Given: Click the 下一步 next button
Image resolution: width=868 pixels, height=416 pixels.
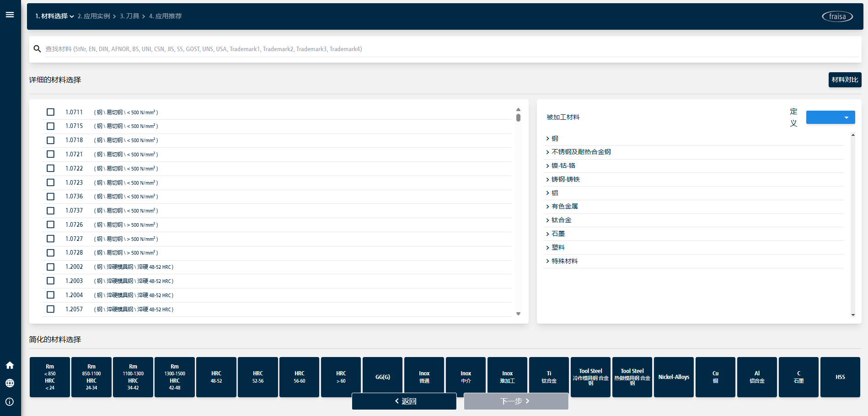Looking at the screenshot, I should tap(516, 401).
